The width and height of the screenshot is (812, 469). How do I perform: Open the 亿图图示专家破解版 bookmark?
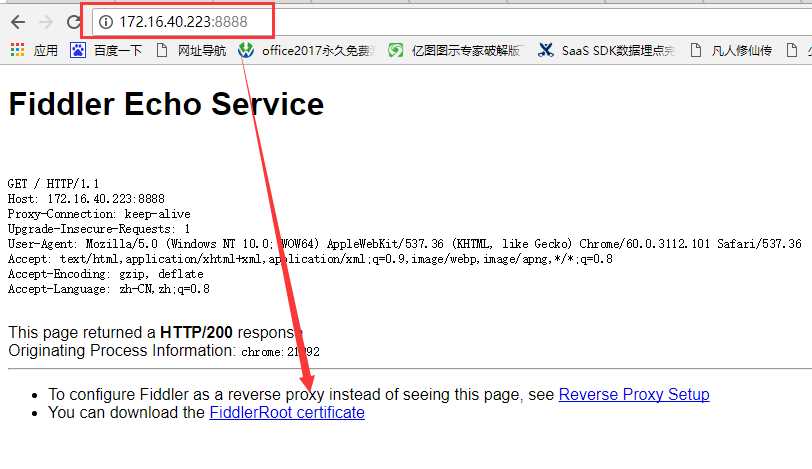point(466,50)
